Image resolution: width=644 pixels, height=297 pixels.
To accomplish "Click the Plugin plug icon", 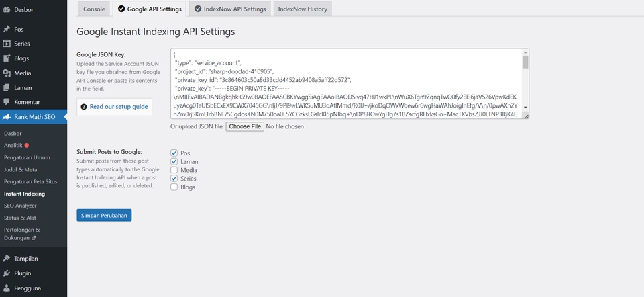I will [x=6, y=273].
